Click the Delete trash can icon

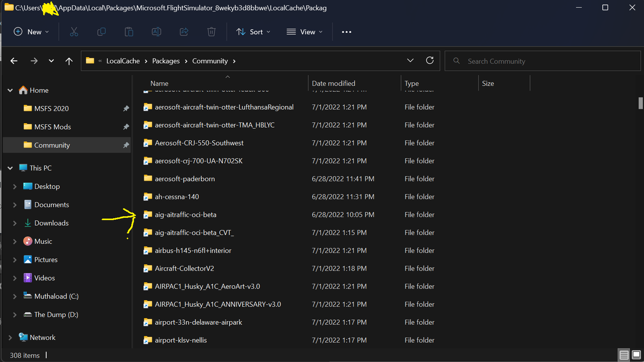[211, 32]
